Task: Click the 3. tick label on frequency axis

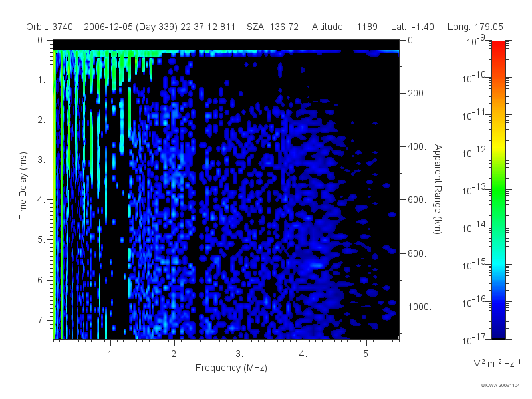Action: click(239, 354)
